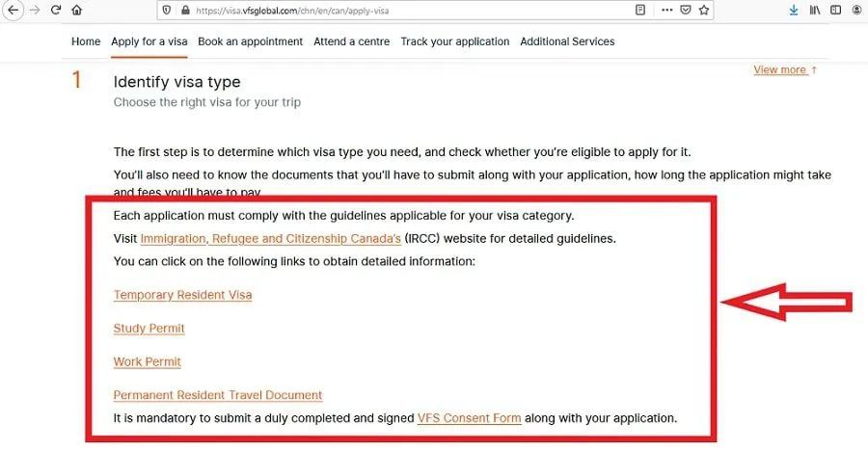Open tracking protection shield info

pos(166,11)
